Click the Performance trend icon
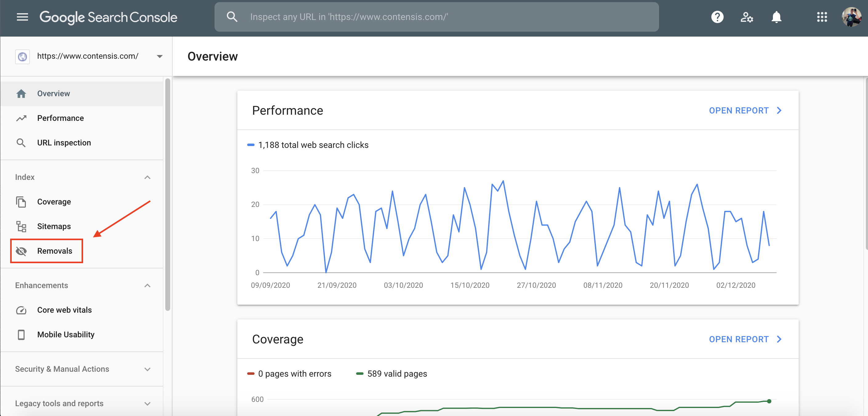Image resolution: width=868 pixels, height=416 pixels. 21,118
